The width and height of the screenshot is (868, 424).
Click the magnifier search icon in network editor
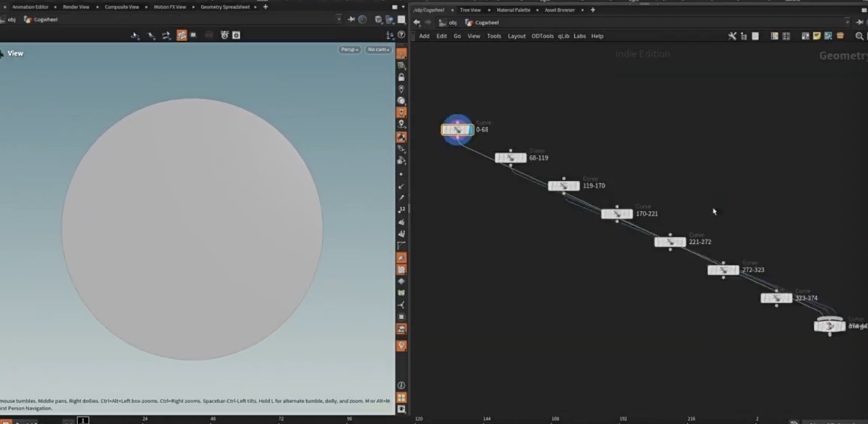point(859,36)
